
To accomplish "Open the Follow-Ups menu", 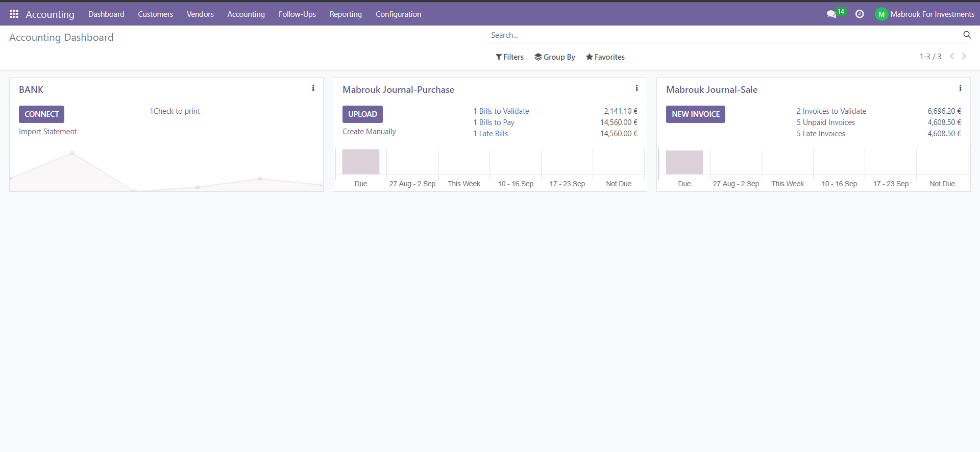I will click(297, 14).
